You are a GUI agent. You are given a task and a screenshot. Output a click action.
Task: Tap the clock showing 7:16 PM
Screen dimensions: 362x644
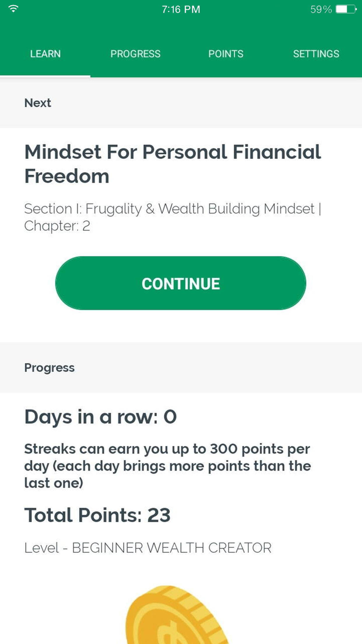pyautogui.click(x=180, y=9)
